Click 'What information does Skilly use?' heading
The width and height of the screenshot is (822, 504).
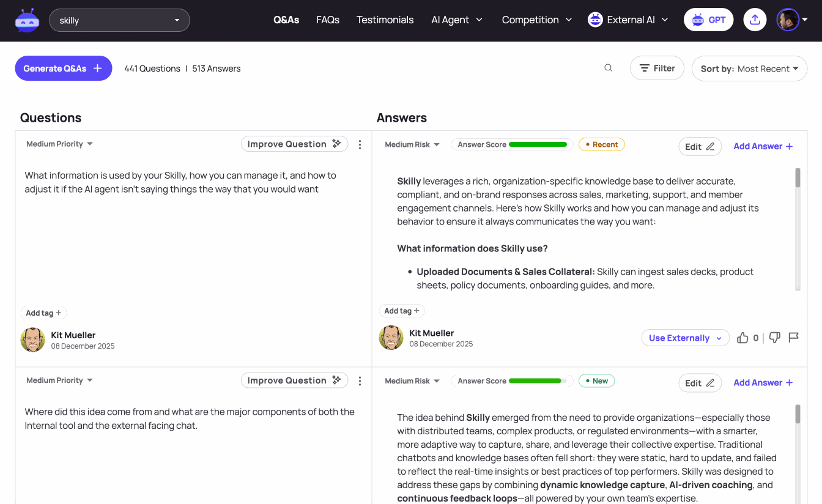pyautogui.click(x=472, y=248)
